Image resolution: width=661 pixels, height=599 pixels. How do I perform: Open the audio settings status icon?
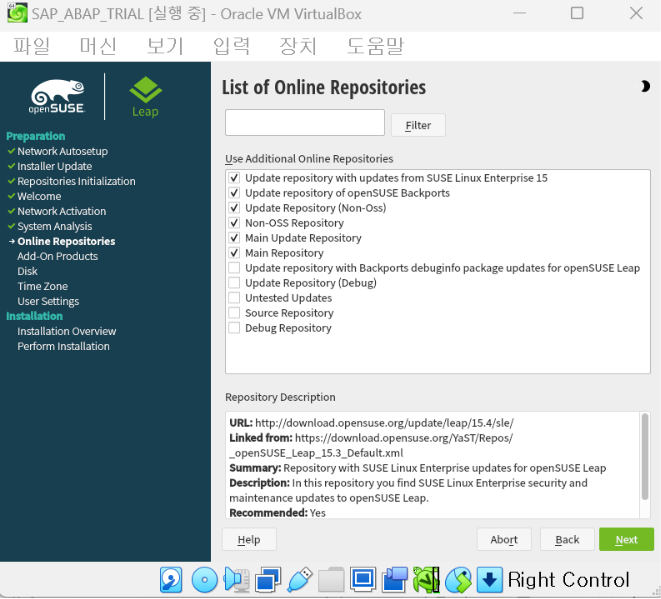tap(236, 580)
